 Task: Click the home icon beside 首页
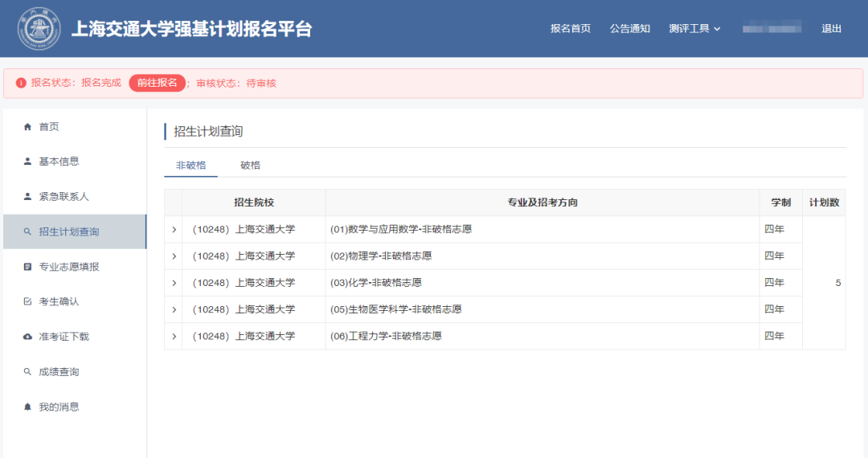click(28, 127)
